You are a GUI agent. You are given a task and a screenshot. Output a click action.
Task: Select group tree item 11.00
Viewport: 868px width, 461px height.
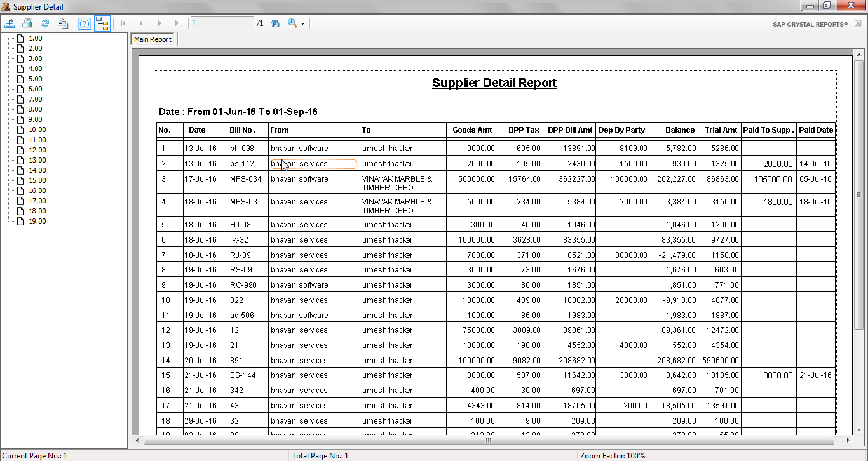point(37,140)
